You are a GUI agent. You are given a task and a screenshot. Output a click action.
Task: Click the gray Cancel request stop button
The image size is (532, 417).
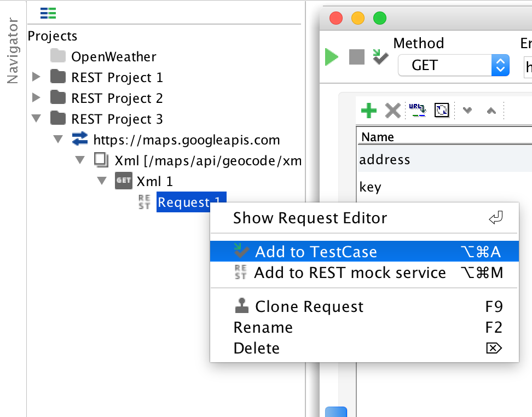coord(357,57)
